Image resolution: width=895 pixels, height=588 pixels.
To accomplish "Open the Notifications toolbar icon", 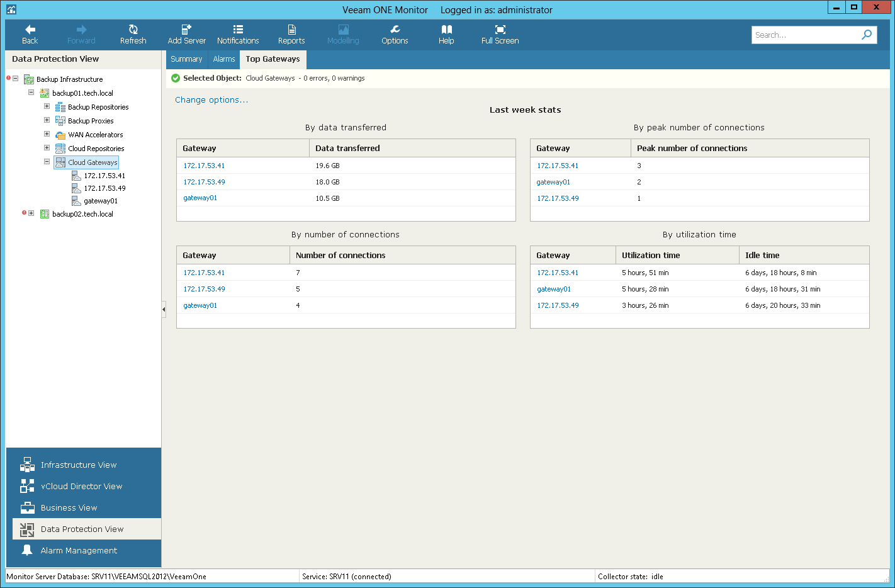I will (x=238, y=30).
